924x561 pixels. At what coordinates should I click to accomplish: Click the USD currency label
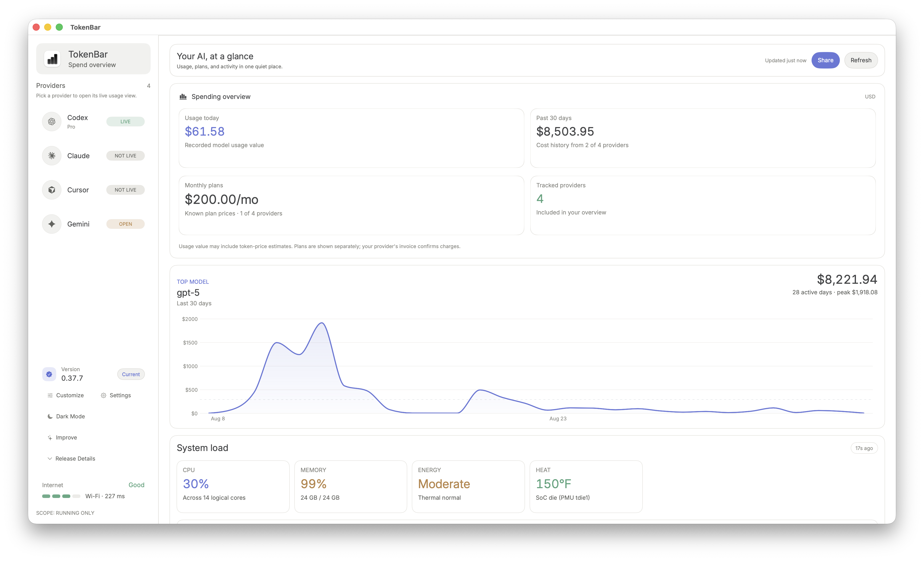tap(870, 97)
